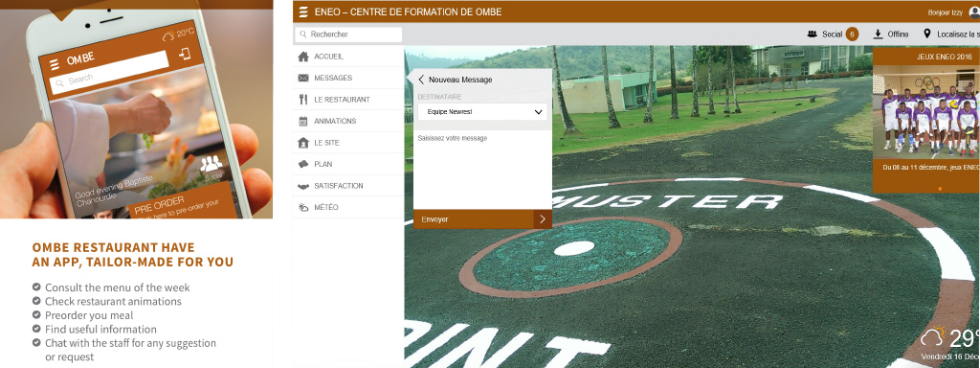Click the Le Site building icon
980x368 pixels.
(x=303, y=143)
